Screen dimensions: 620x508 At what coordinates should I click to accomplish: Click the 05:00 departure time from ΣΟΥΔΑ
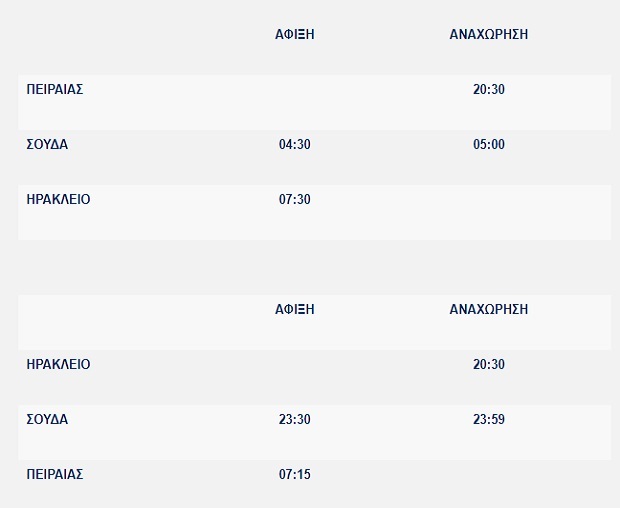pyautogui.click(x=489, y=144)
